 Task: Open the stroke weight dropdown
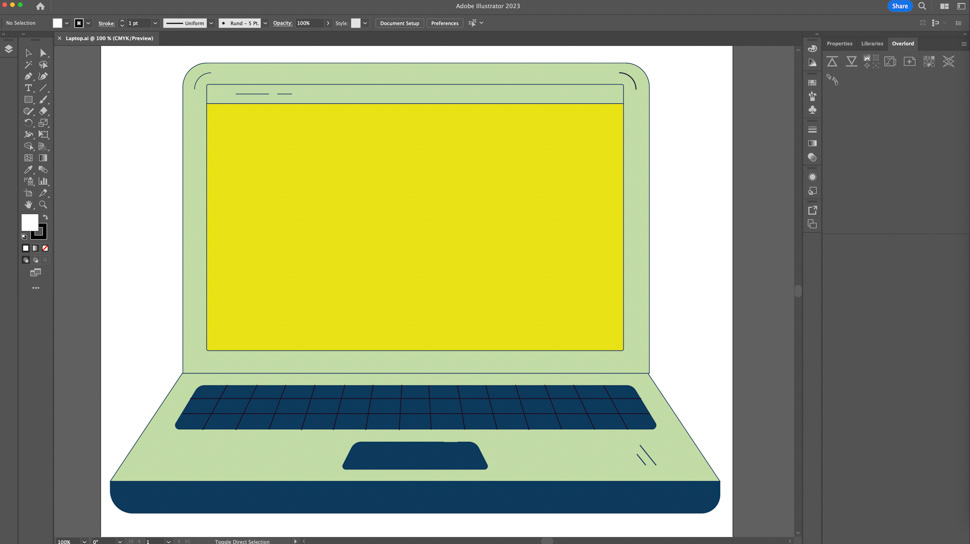[155, 23]
